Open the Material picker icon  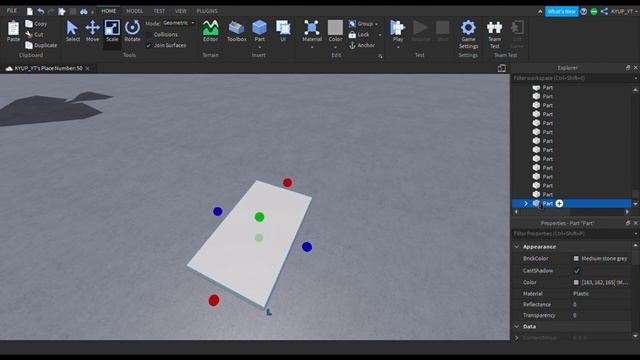coord(311,28)
